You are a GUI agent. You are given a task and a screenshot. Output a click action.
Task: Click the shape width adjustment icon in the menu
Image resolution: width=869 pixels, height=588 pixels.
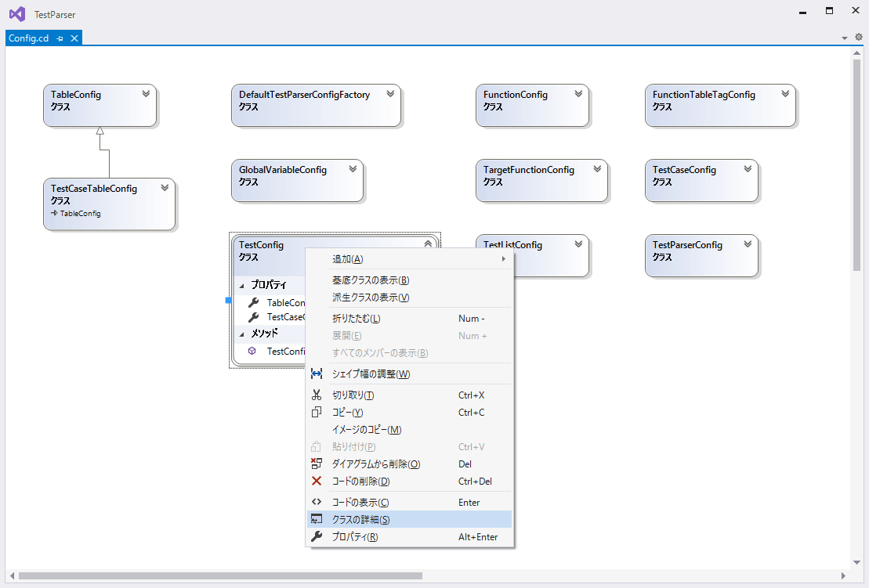[x=317, y=373]
